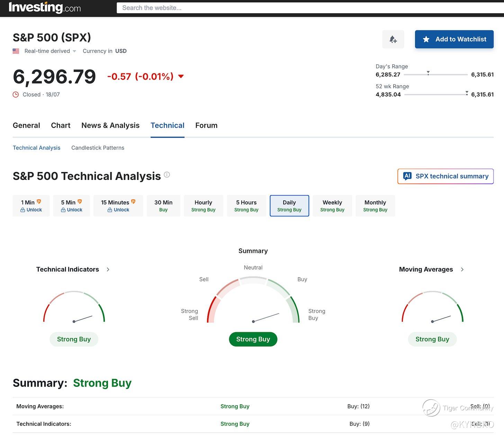The height and width of the screenshot is (436, 504).
Task: Click the Investing.com logo
Action: 45,7
